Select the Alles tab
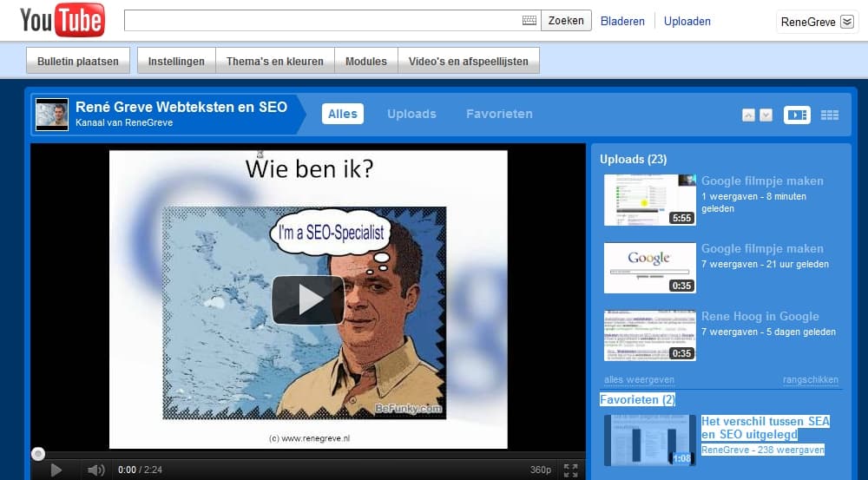The width and height of the screenshot is (868, 480). pos(343,114)
